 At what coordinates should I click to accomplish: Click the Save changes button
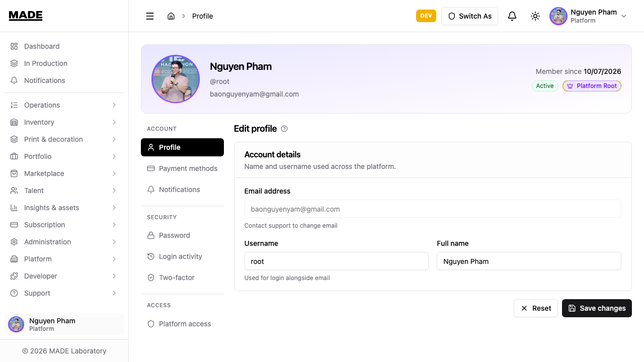click(597, 308)
